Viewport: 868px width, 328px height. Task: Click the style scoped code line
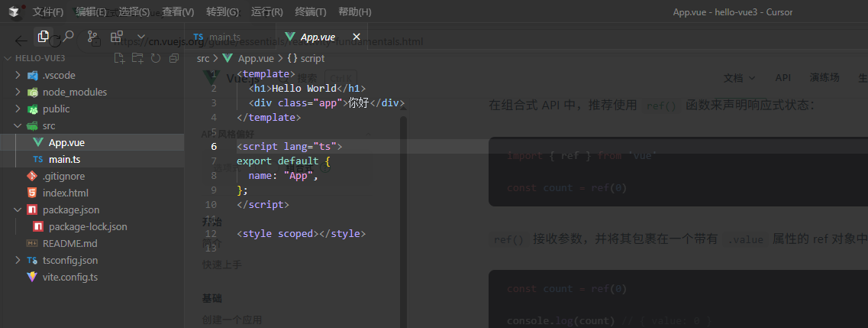coord(301,234)
